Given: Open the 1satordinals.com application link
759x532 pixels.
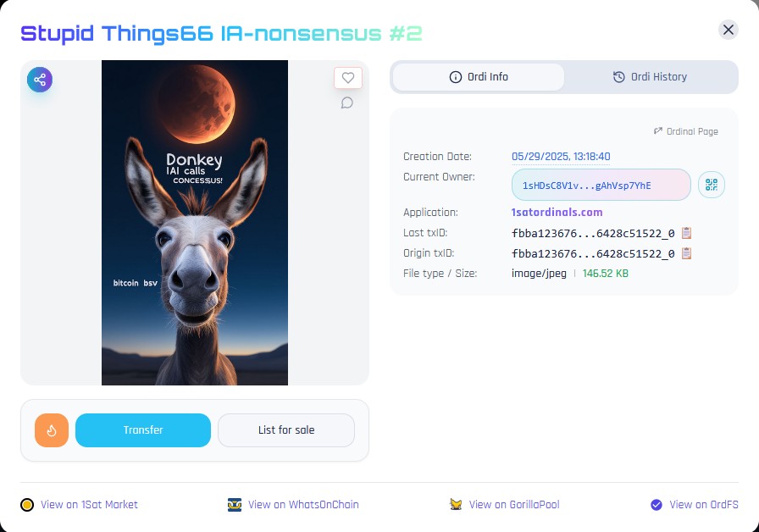Looking at the screenshot, I should coord(557,212).
